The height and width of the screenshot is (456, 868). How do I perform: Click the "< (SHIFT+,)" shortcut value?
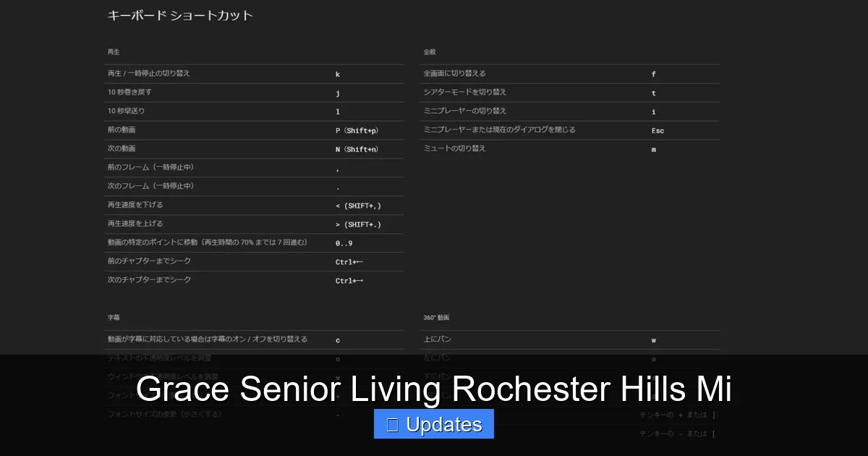click(359, 206)
